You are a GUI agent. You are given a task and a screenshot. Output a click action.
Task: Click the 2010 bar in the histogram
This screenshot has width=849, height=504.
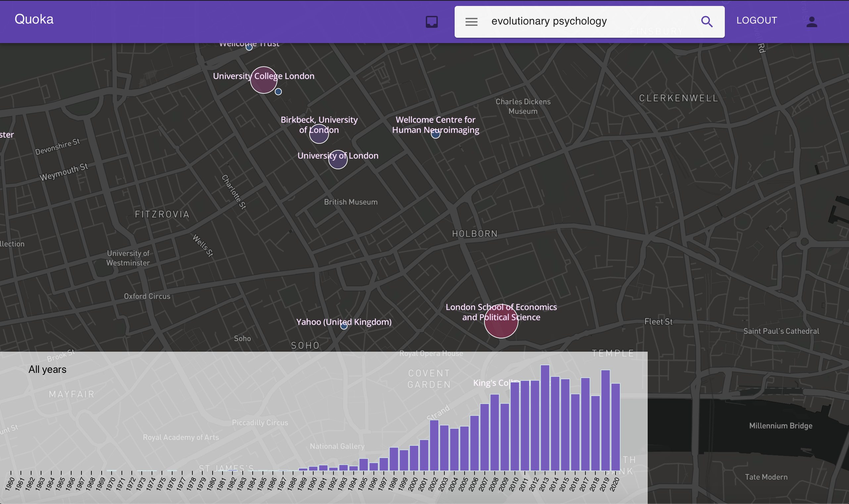[515, 426]
